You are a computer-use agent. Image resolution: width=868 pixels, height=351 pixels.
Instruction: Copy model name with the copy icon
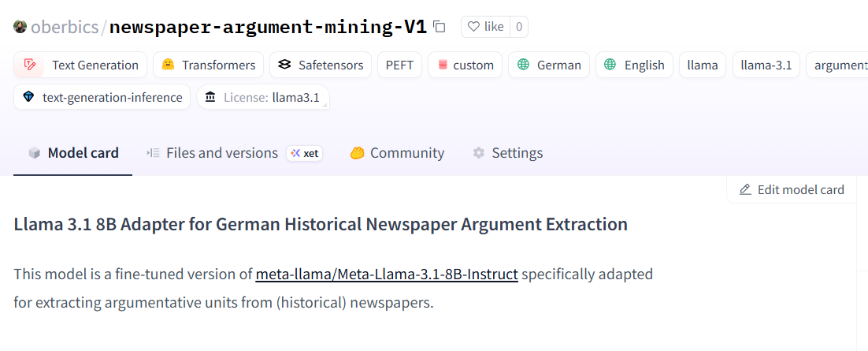click(x=439, y=27)
